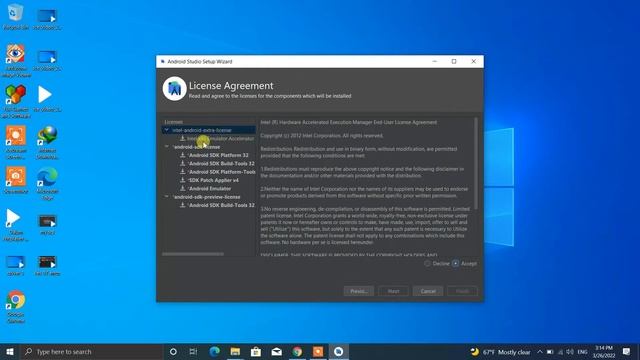The height and width of the screenshot is (360, 640).
Task: Click the volume icon in system tray
Action: click(570, 351)
